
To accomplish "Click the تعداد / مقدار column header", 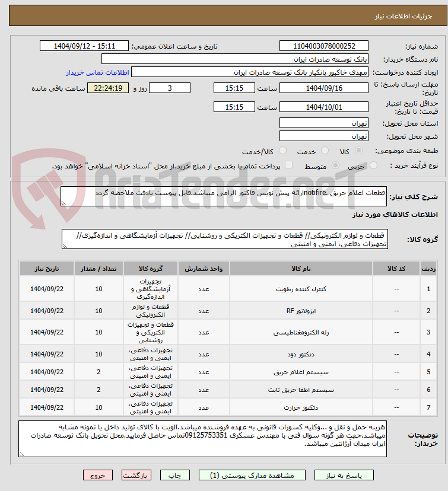I will (99, 269).
